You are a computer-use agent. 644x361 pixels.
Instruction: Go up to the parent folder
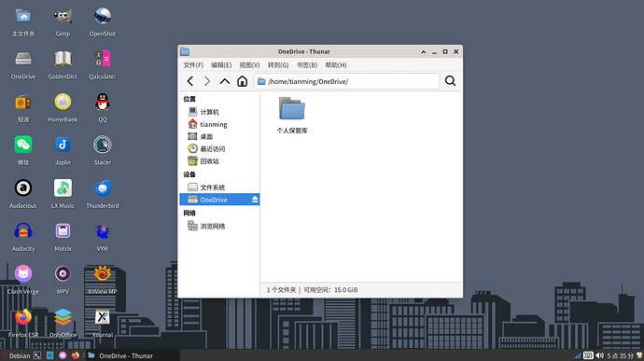point(225,81)
